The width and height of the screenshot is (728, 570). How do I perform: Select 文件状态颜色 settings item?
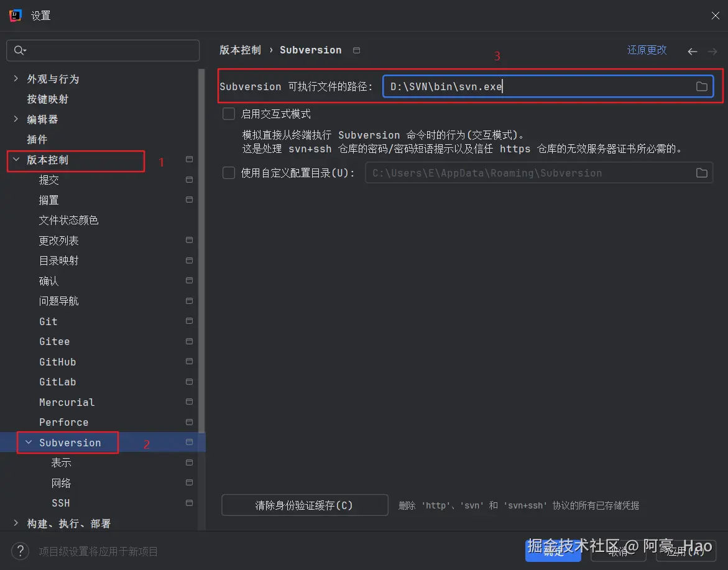tap(69, 220)
